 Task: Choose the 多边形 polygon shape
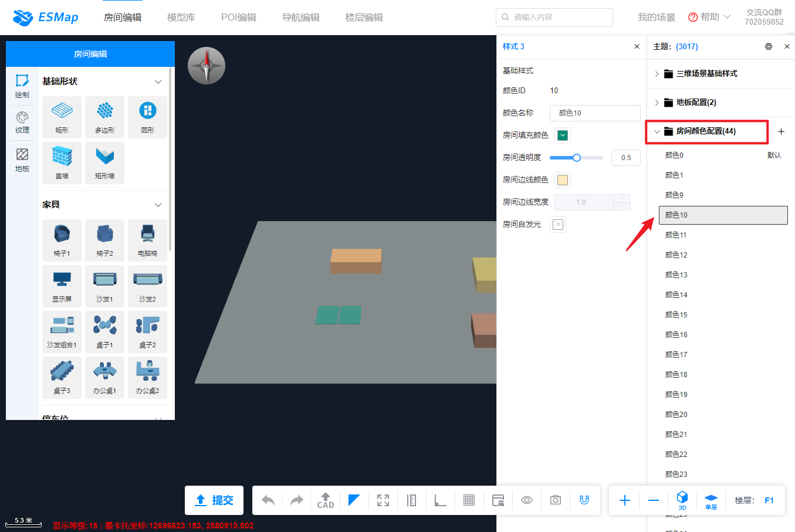click(x=104, y=117)
